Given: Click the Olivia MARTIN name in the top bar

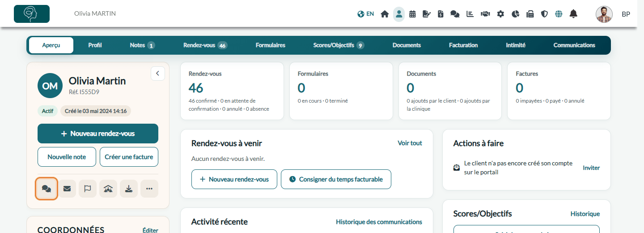Looking at the screenshot, I should (x=95, y=14).
